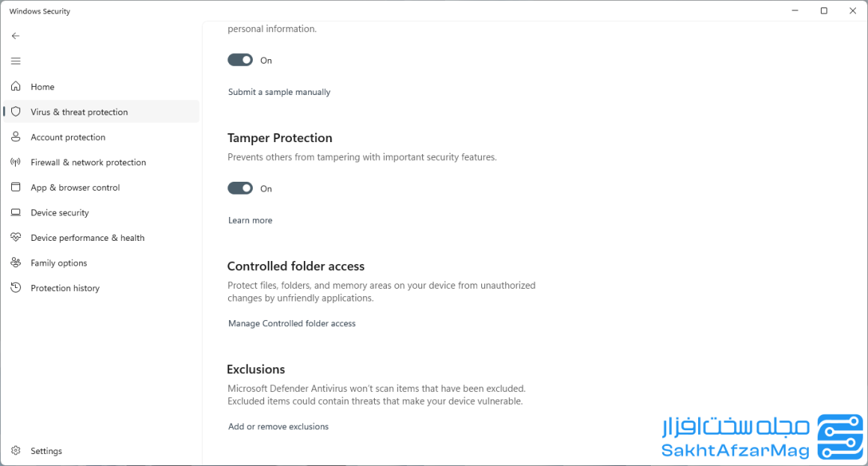Open Submit a sample manually link

(x=279, y=92)
